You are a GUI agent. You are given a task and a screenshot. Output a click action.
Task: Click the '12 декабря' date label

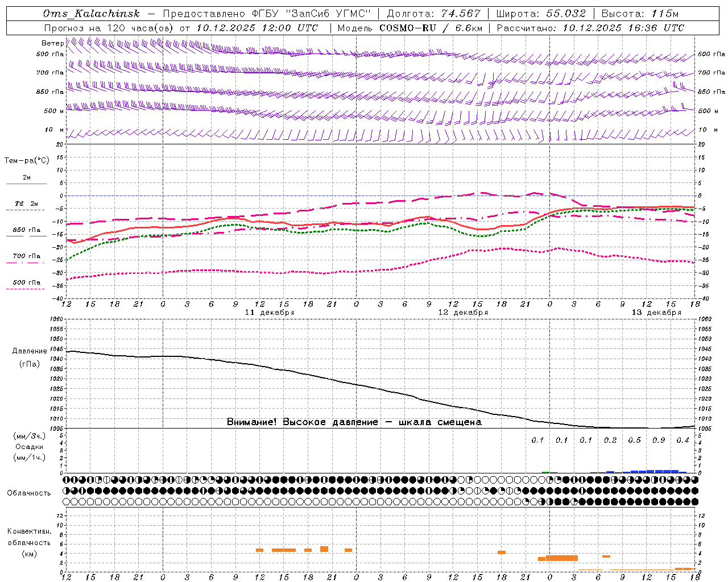coord(463,313)
